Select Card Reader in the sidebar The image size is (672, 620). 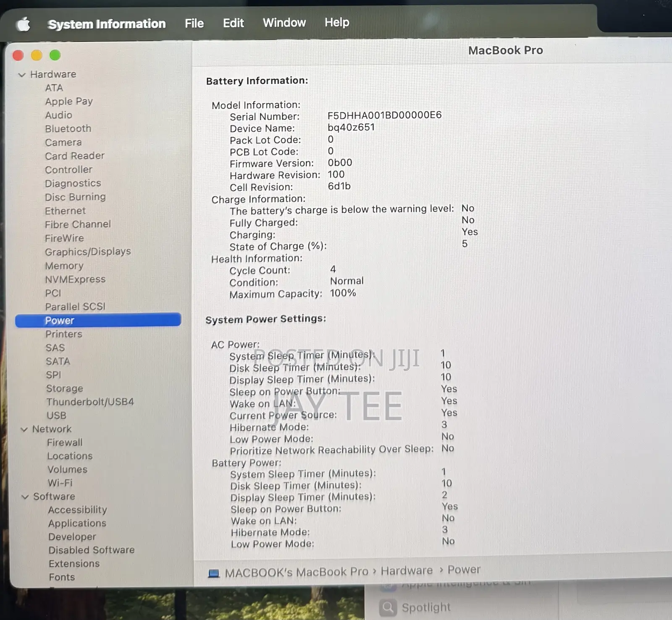click(x=75, y=156)
